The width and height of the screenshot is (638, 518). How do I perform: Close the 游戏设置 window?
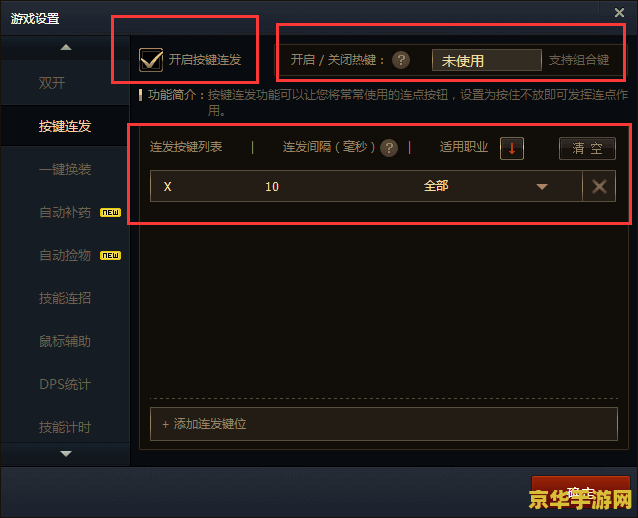point(619,13)
